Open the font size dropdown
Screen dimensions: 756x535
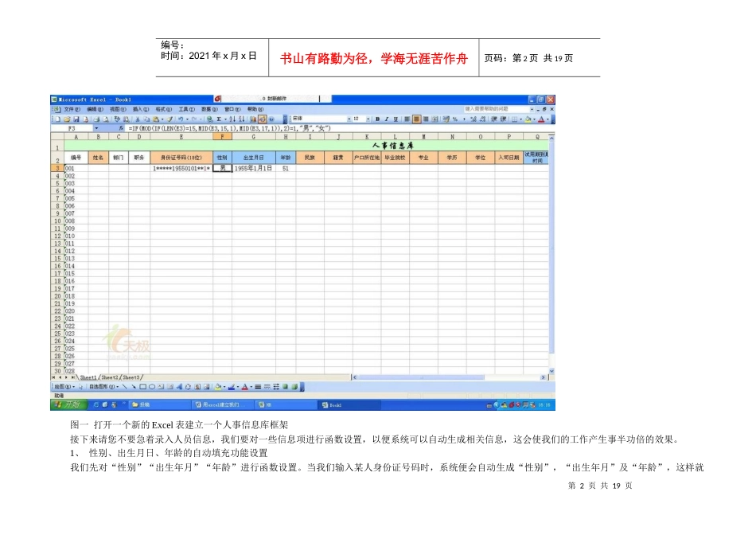coord(368,119)
